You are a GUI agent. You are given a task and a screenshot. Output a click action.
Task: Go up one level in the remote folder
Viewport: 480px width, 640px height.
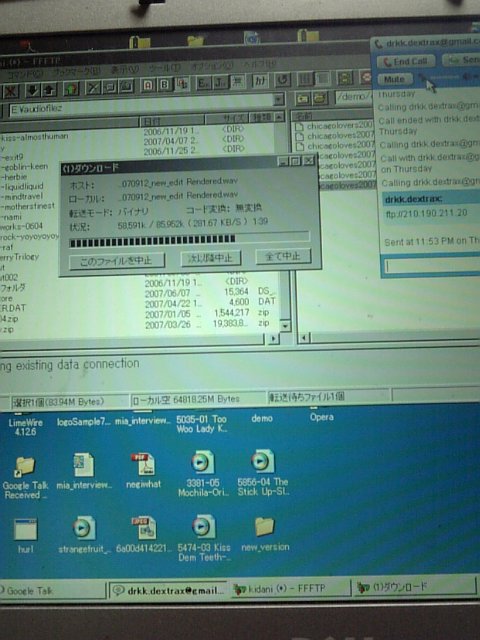(x=303, y=98)
